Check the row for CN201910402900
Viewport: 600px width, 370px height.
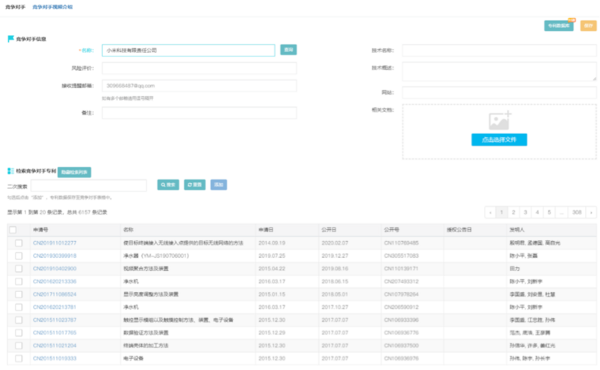tap(19, 269)
